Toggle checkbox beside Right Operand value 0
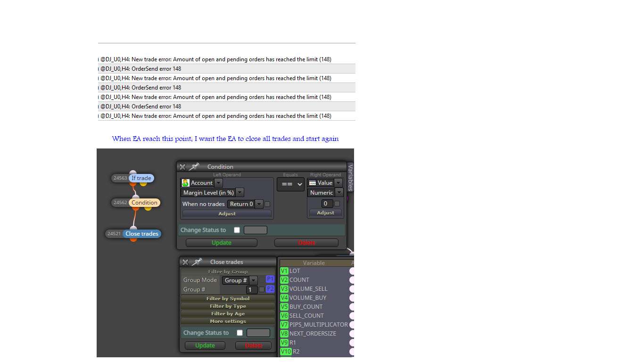The height and width of the screenshot is (362, 644). pyautogui.click(x=337, y=204)
